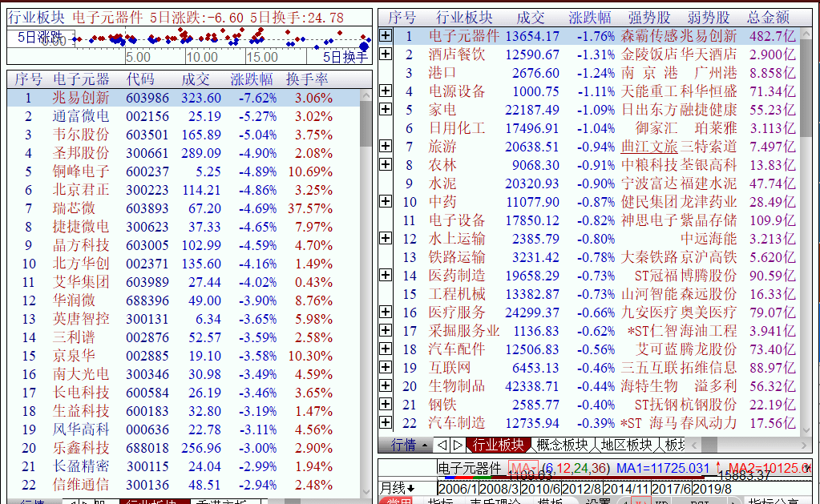820x504 pixels.
Task: Expand the 酒店餐饮 sector row
Action: (x=386, y=54)
